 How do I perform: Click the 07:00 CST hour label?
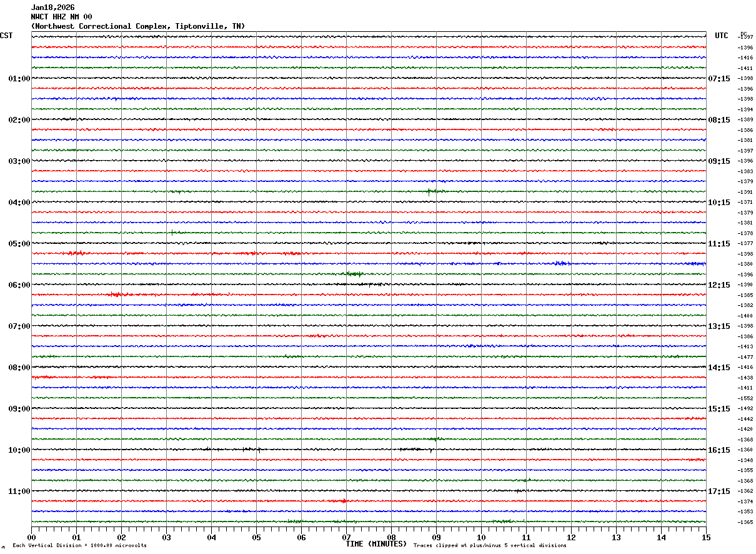tap(19, 326)
